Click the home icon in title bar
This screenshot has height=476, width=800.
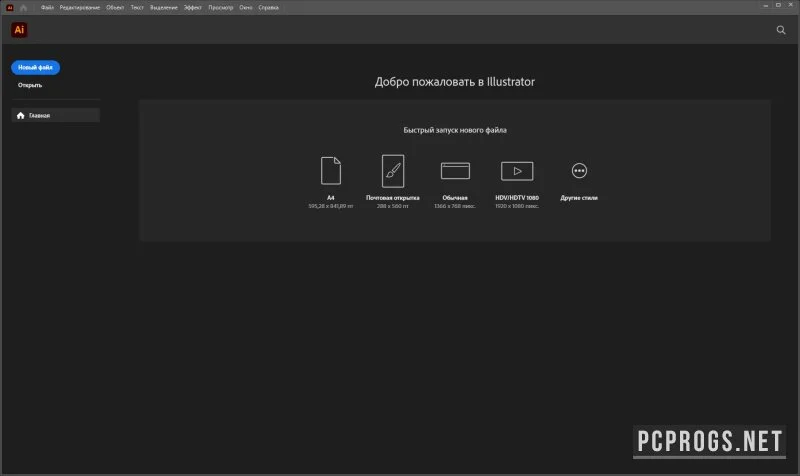(23, 8)
